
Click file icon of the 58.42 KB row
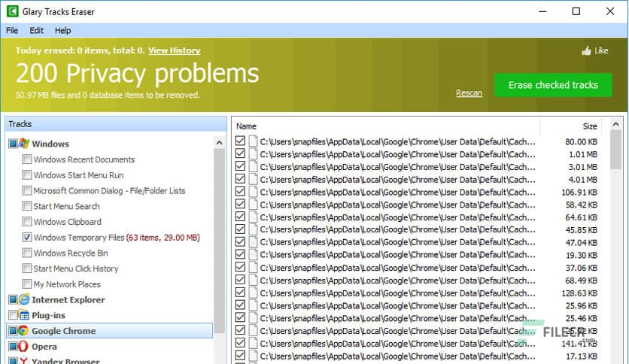(253, 205)
